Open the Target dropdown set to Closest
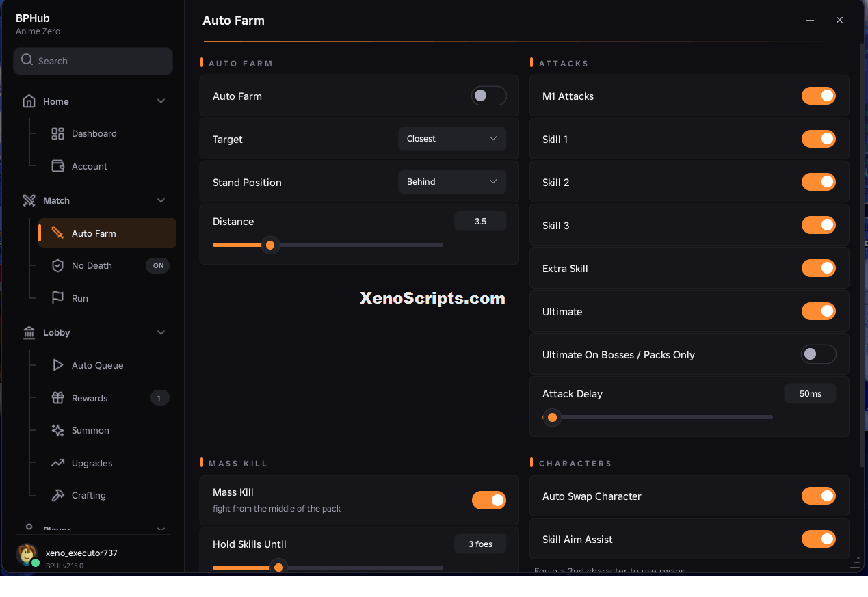 pyautogui.click(x=452, y=139)
